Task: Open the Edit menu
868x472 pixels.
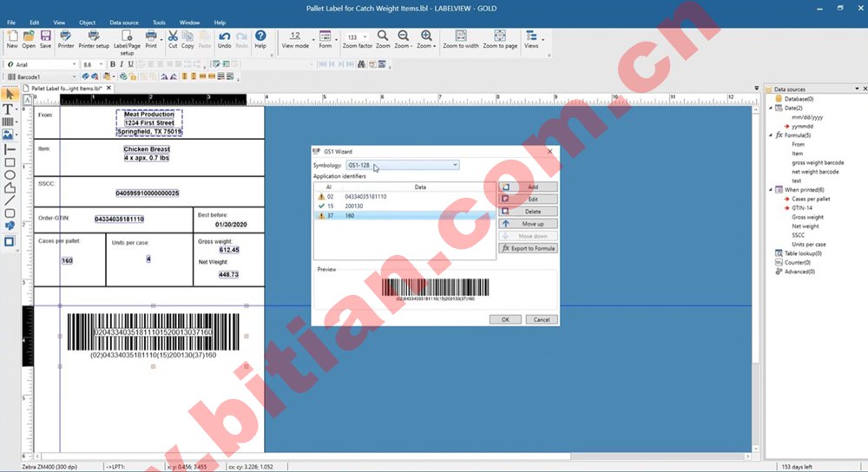Action: pyautogui.click(x=35, y=23)
